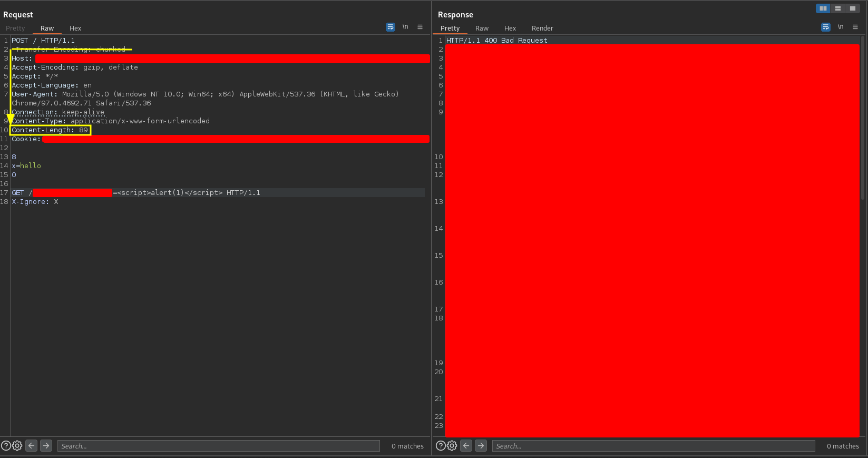
Task: Click the 'Content-Length: 89' header line
Action: point(50,130)
